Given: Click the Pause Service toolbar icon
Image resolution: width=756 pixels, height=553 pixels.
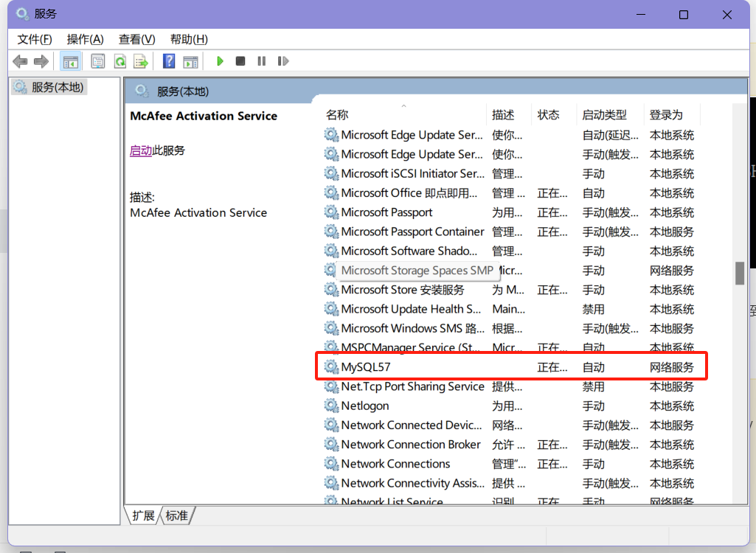Looking at the screenshot, I should tap(261, 61).
